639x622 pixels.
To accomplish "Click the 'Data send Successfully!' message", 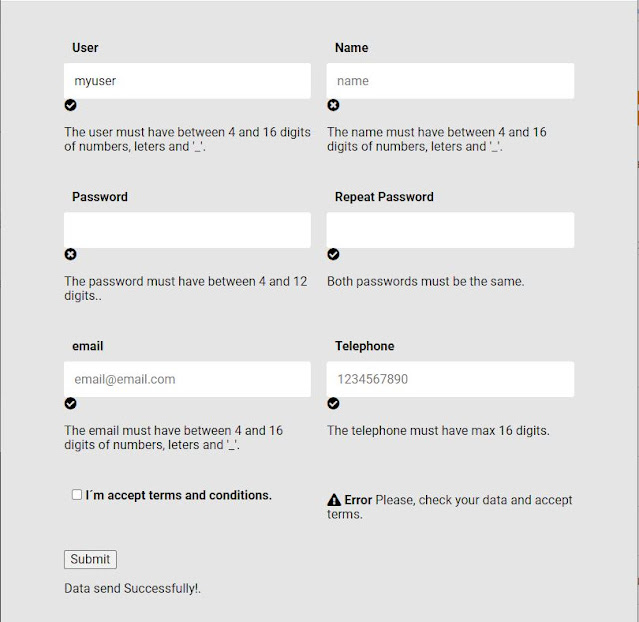I will coord(132,589).
